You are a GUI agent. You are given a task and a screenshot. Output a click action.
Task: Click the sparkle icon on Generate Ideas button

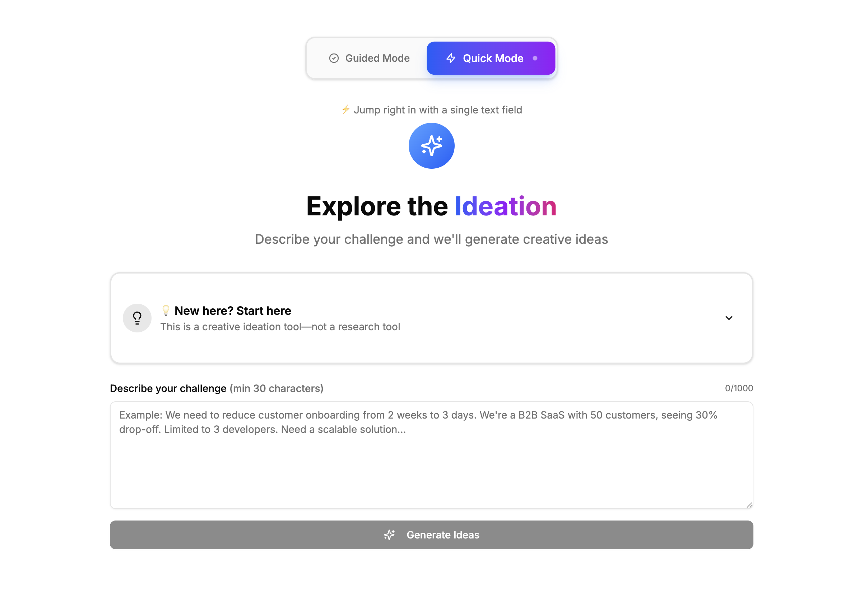[x=390, y=535]
